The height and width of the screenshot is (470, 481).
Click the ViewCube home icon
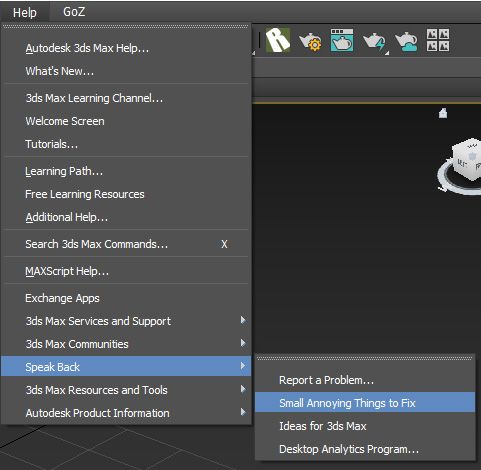click(443, 113)
